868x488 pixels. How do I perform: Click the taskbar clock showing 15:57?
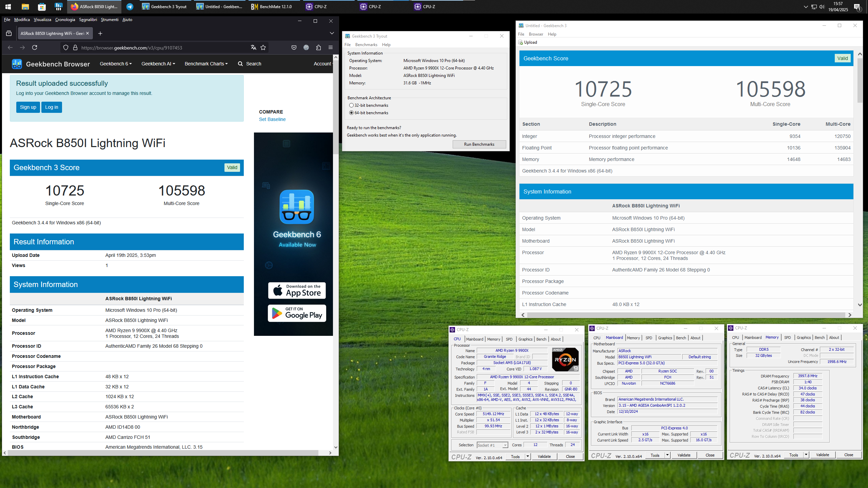pyautogui.click(x=838, y=6)
